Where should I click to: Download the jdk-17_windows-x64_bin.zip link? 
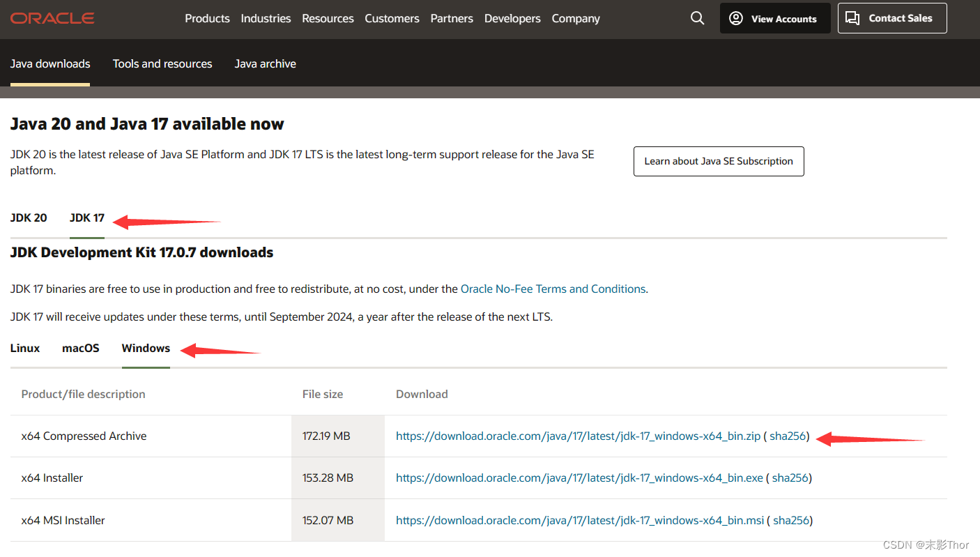[x=578, y=436]
